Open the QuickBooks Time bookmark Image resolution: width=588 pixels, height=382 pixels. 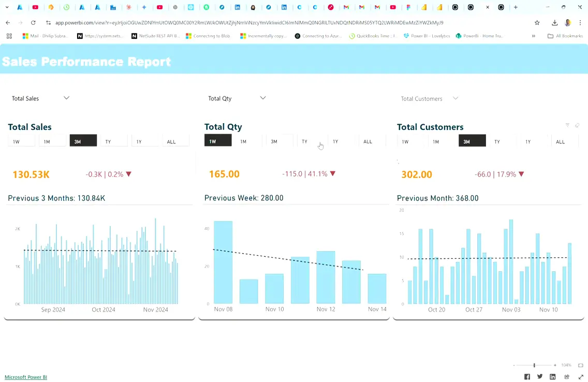click(374, 36)
